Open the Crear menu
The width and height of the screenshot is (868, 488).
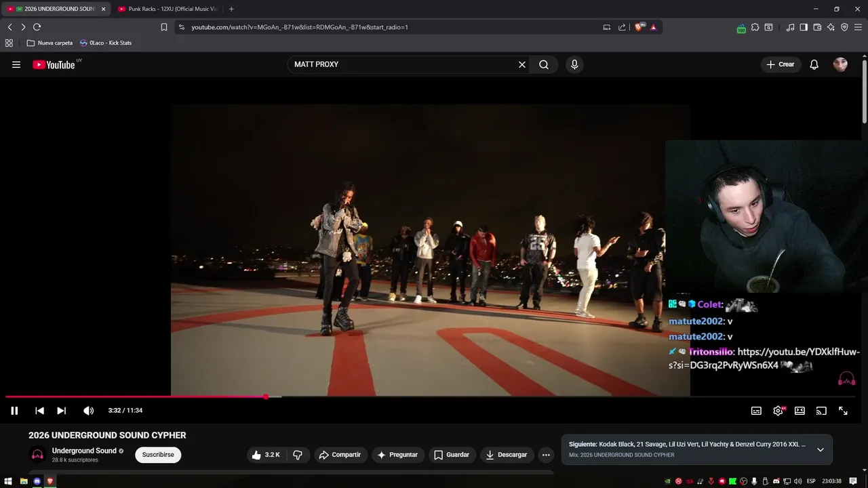click(780, 64)
